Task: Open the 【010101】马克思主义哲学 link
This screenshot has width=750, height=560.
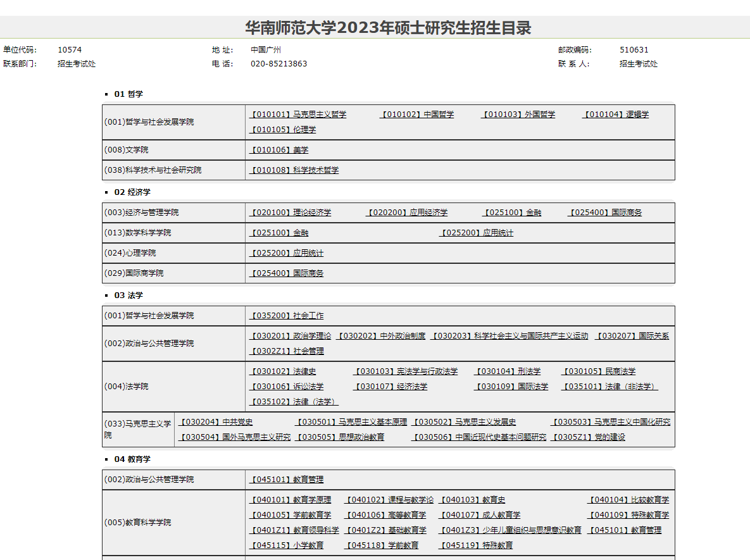Action: coord(297,115)
